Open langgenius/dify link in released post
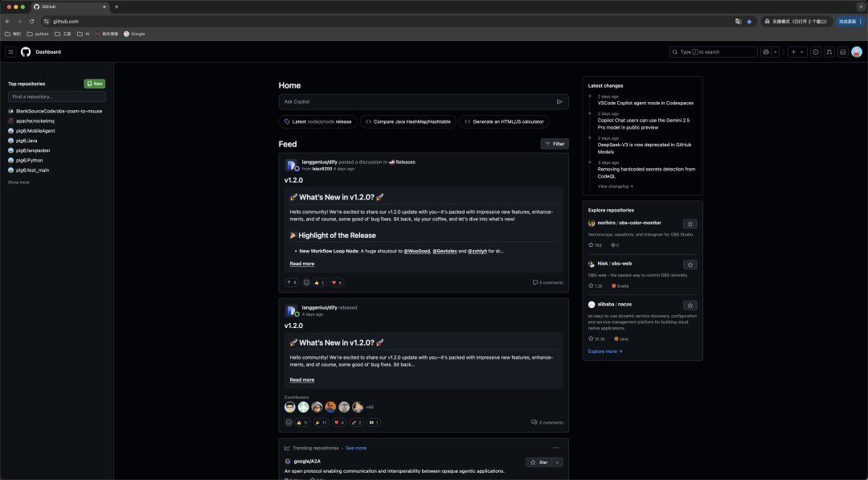Viewport: 868px width, 480px height. click(319, 308)
